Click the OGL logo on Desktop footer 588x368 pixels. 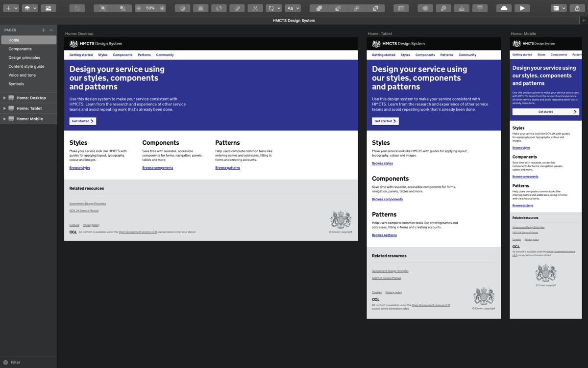pyautogui.click(x=73, y=232)
